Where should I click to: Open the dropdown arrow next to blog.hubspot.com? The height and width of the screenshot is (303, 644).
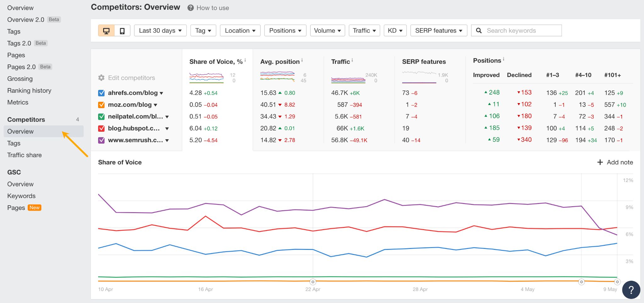167,128
